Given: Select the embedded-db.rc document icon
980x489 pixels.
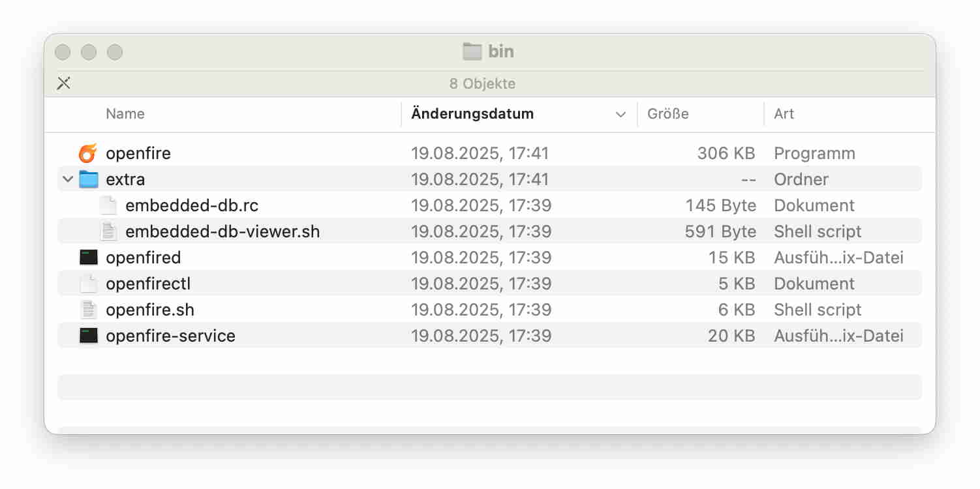Looking at the screenshot, I should 108,205.
